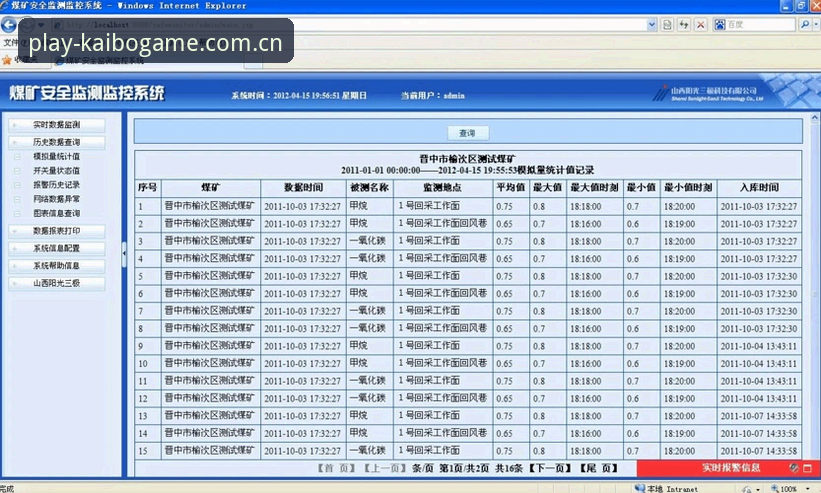Open 报警历史记录 submenu item
Image resolution: width=821 pixels, height=493 pixels.
57,185
